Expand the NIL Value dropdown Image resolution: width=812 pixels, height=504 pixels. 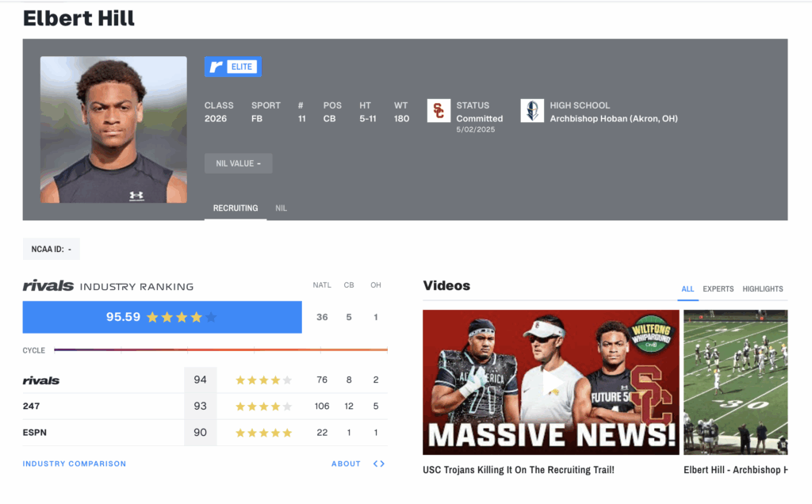[x=238, y=163]
